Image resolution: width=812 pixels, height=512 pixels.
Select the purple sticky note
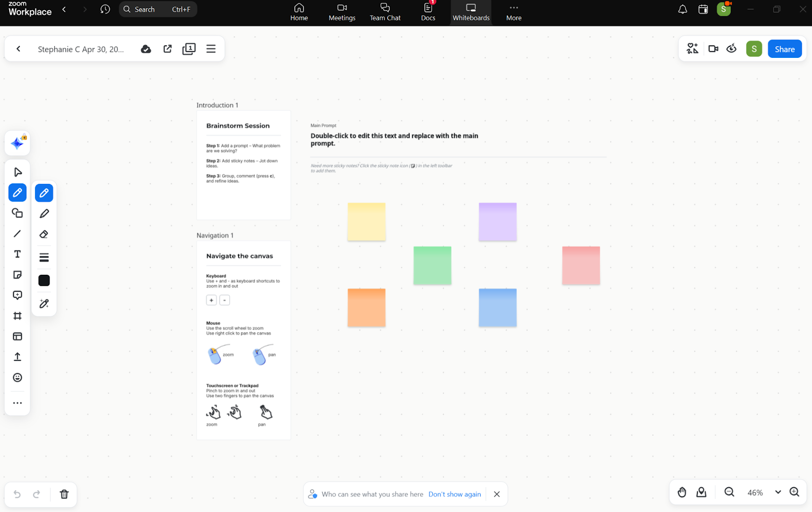497,221
